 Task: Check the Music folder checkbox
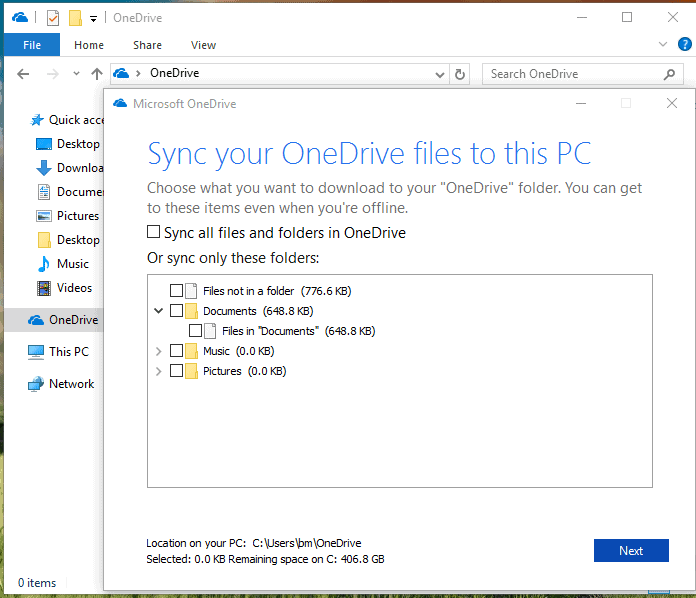click(x=177, y=351)
